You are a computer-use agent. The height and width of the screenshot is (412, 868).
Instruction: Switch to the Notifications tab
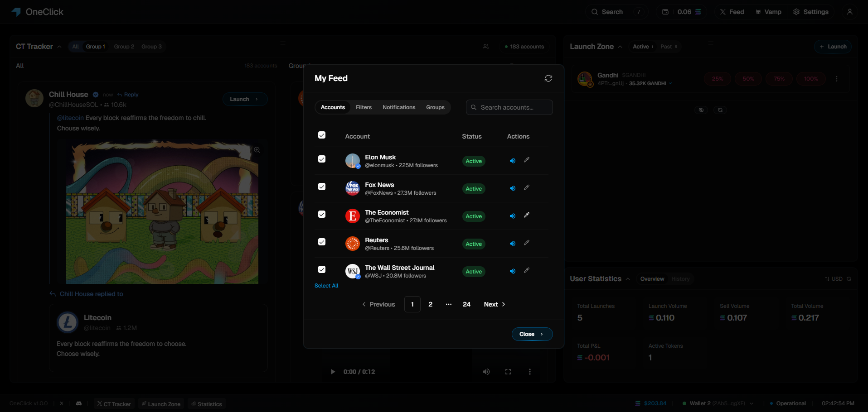click(399, 107)
